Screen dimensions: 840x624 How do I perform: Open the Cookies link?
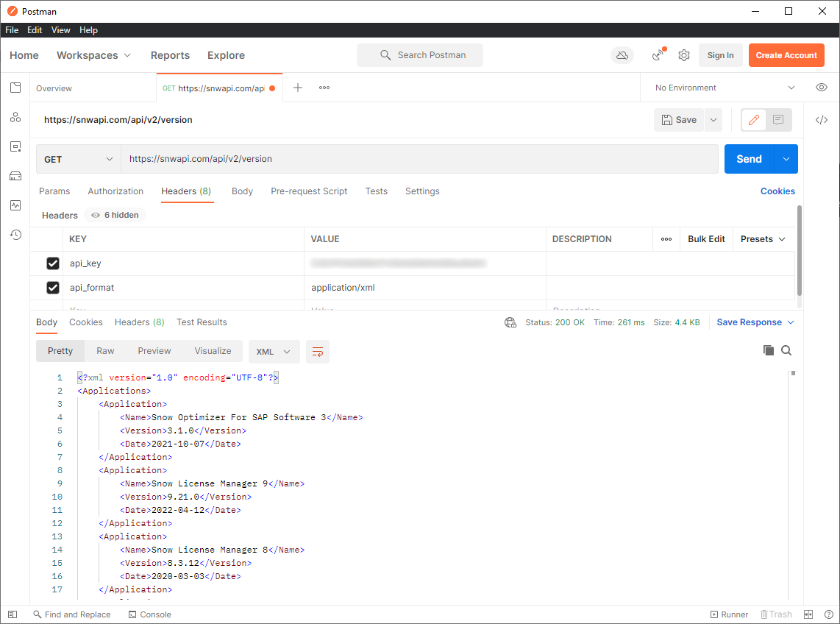tap(777, 191)
